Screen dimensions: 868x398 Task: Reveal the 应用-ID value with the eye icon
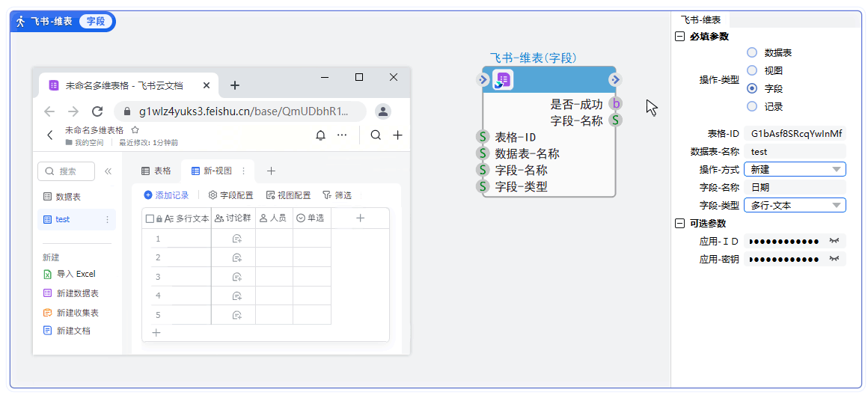coord(834,241)
